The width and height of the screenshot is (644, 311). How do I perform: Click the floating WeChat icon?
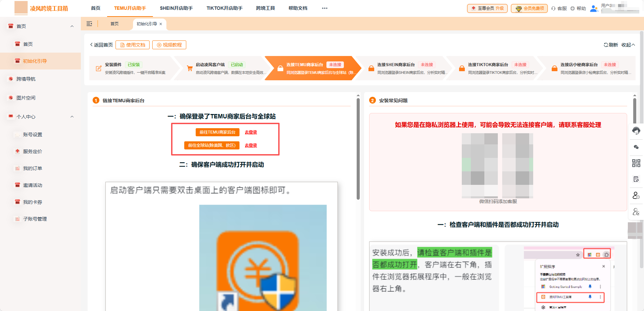click(x=636, y=147)
